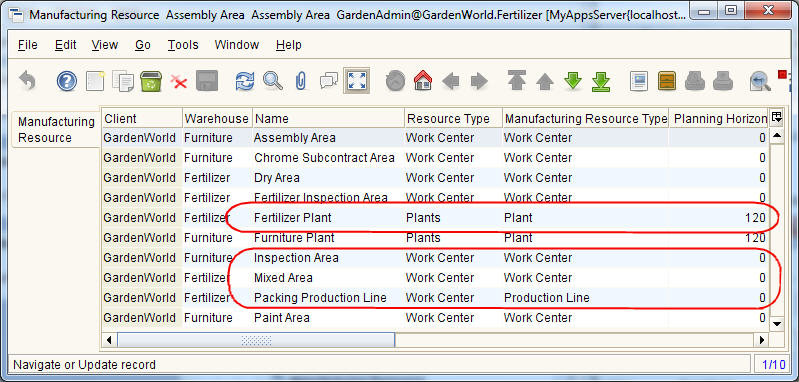Click the Undo changes toolbar icon

(x=28, y=81)
